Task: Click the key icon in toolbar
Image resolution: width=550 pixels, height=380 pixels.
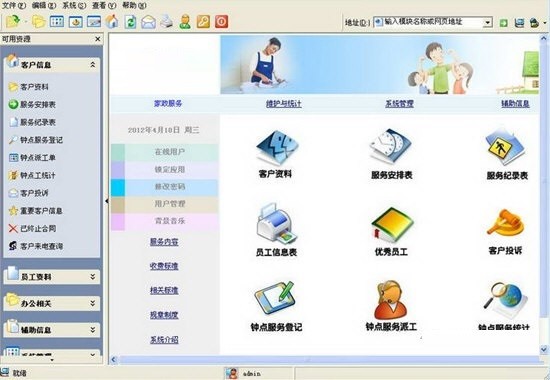Action: (203, 22)
